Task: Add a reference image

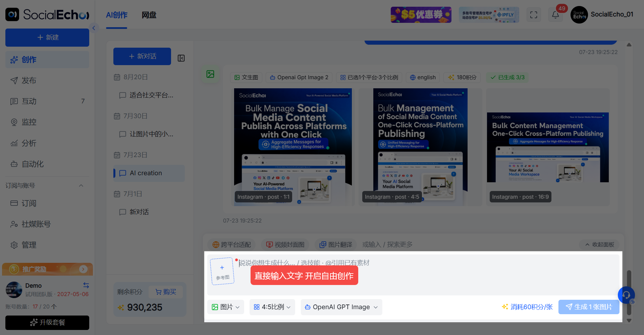Action: pyautogui.click(x=222, y=271)
